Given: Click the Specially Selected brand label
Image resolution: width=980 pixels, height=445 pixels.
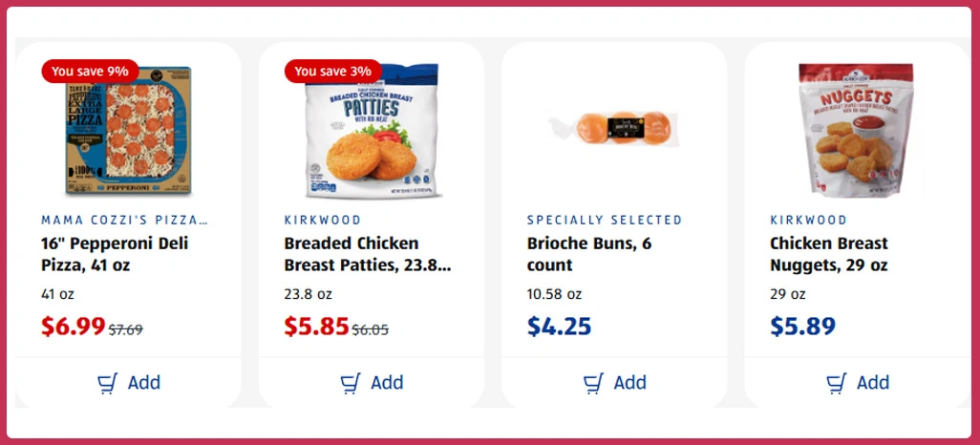Looking at the screenshot, I should click(x=605, y=221).
